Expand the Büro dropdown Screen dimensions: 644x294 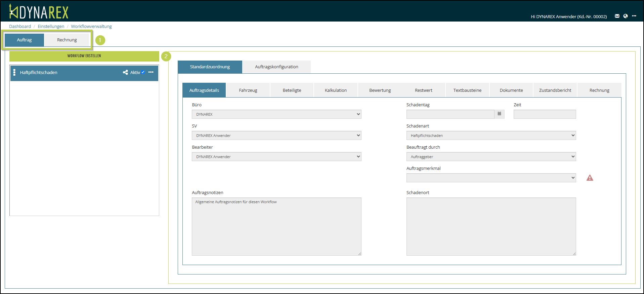pos(276,114)
